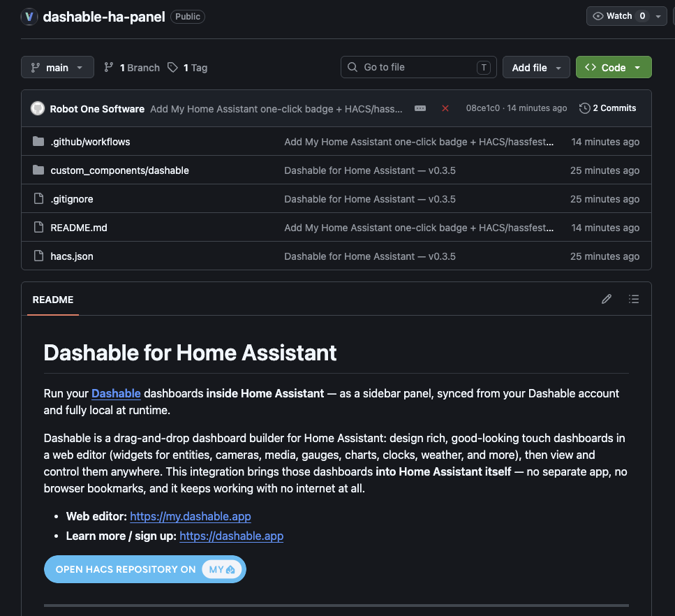Click the eye icon in Watch button
This screenshot has width=675, height=616.
tap(598, 16)
